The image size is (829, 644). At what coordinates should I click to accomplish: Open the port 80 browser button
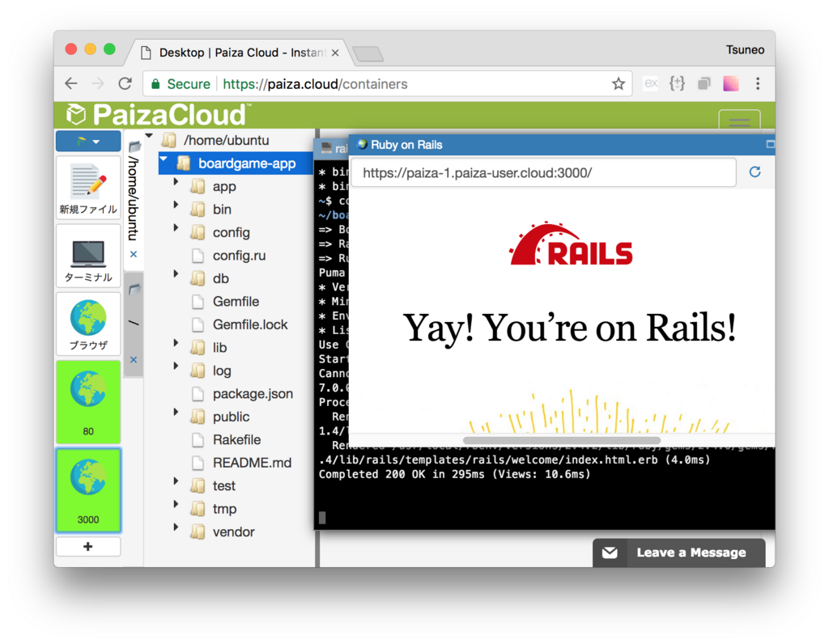pyautogui.click(x=88, y=401)
